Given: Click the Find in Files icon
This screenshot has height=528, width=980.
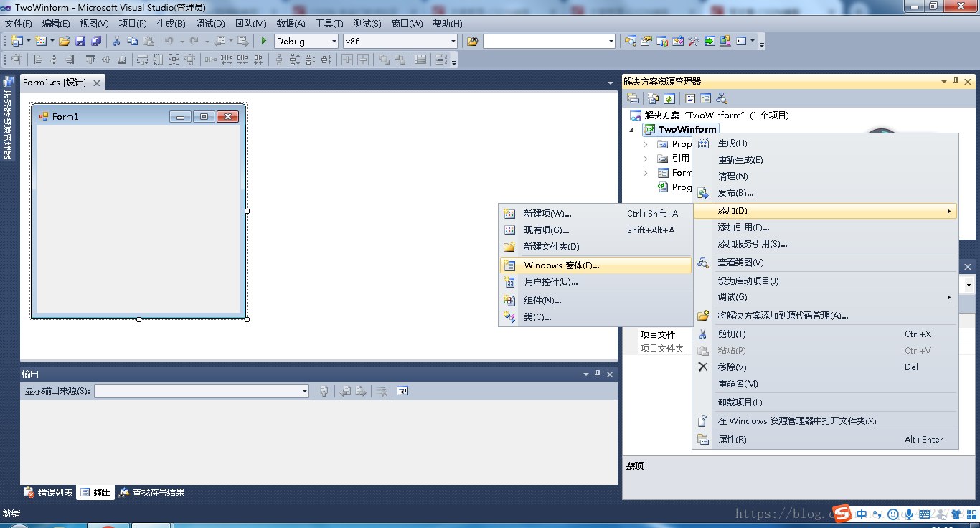Looking at the screenshot, I should (472, 41).
